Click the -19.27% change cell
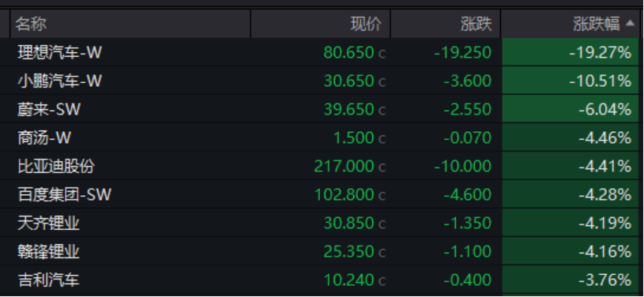Image resolution: width=644 pixels, height=297 pixels. 571,52
